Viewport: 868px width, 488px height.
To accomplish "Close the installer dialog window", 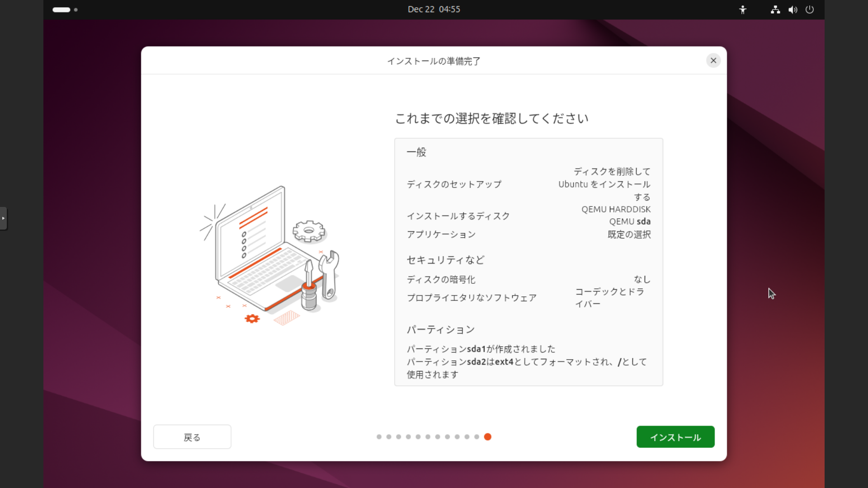I will coord(713,61).
